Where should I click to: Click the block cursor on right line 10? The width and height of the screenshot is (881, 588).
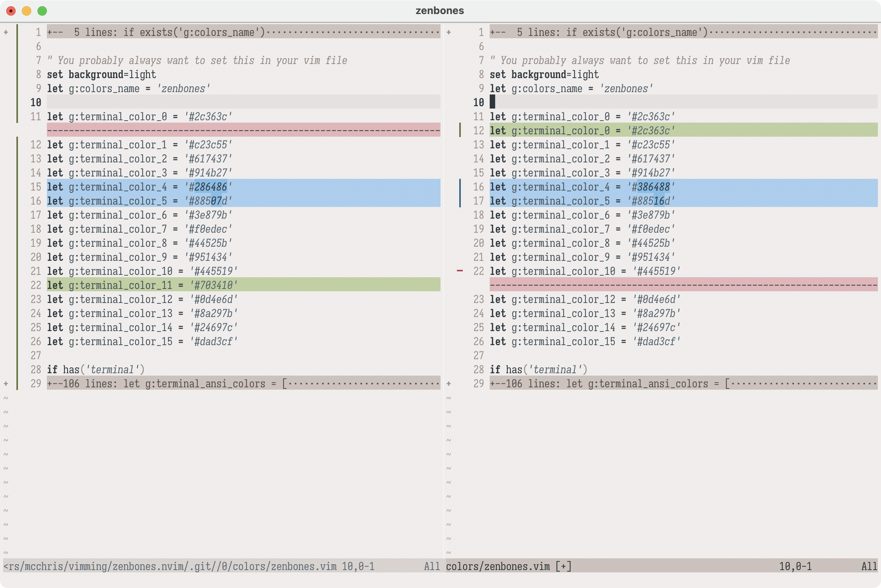point(492,102)
